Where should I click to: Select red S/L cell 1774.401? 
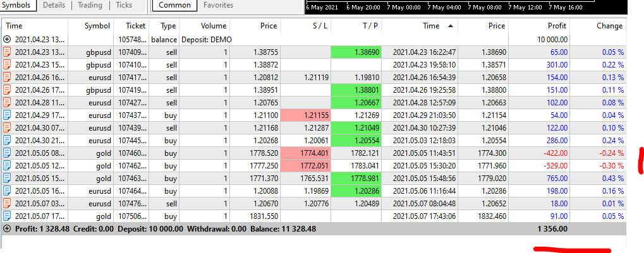(305, 153)
